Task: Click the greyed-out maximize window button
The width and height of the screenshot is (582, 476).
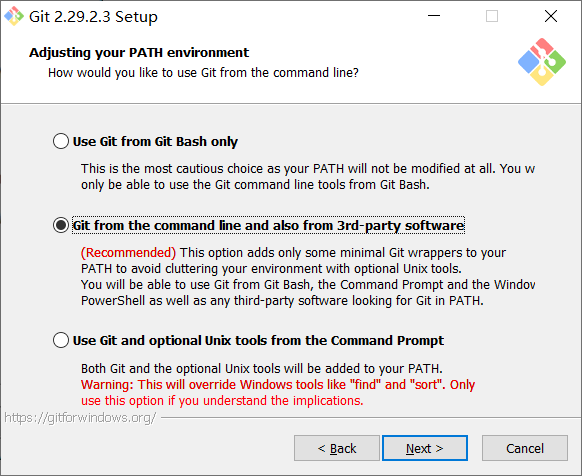Action: (492, 16)
